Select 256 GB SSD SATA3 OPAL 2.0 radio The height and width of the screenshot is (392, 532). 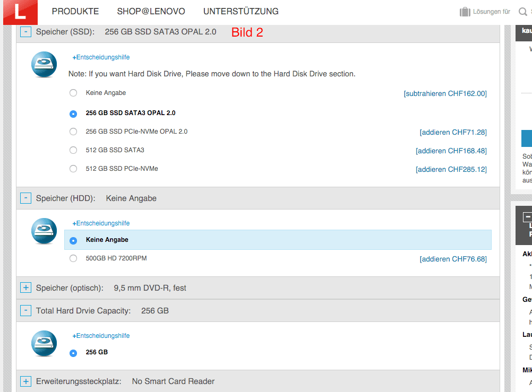pos(73,114)
